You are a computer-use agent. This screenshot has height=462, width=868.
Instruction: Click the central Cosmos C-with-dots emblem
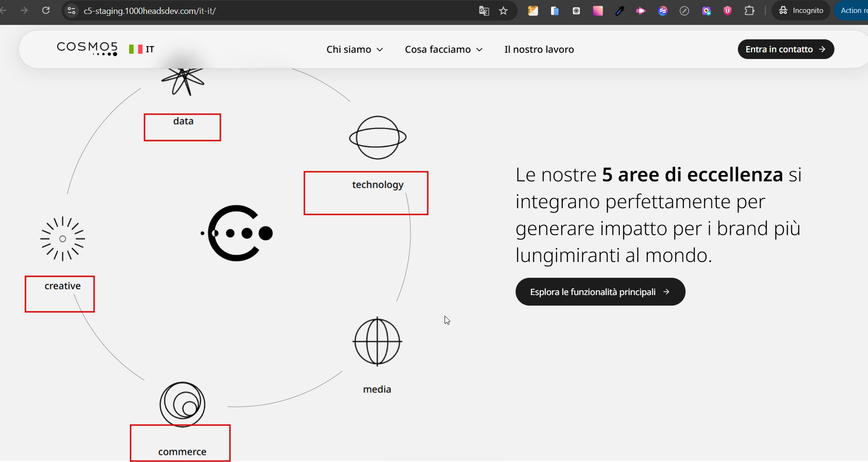tap(237, 233)
